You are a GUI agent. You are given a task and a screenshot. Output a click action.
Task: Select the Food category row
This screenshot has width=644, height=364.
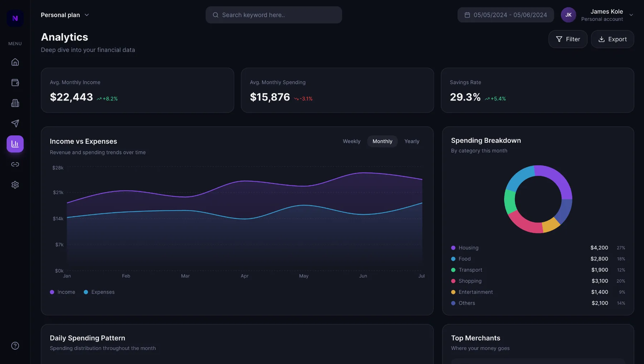click(x=538, y=259)
